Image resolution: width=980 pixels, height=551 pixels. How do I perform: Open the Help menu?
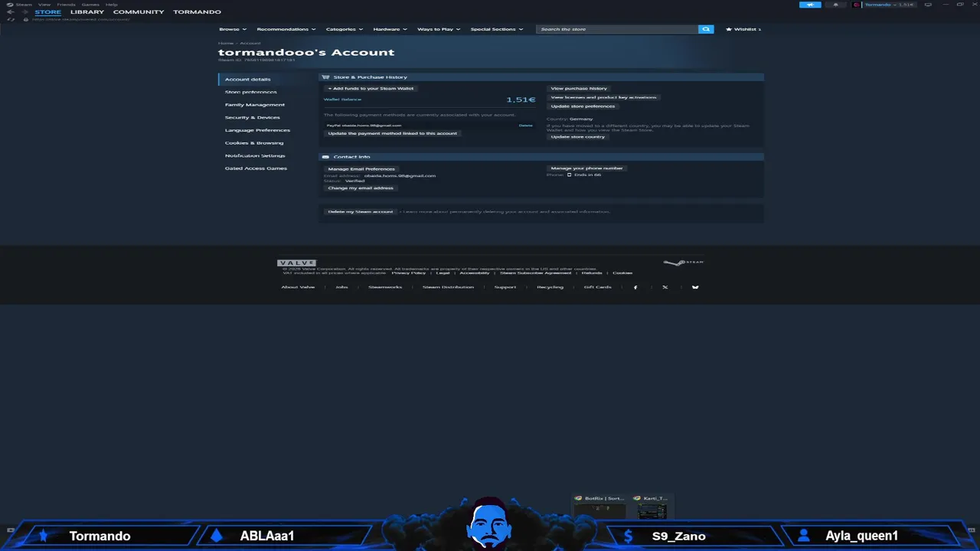coord(112,5)
